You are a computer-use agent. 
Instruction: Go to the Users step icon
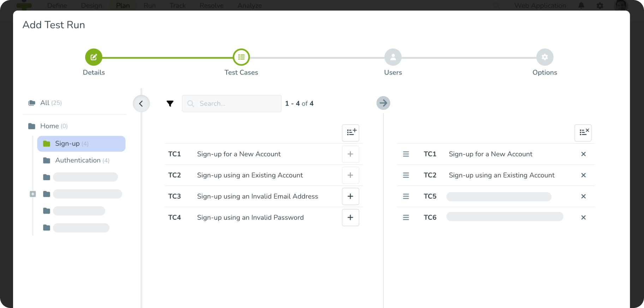(x=393, y=57)
